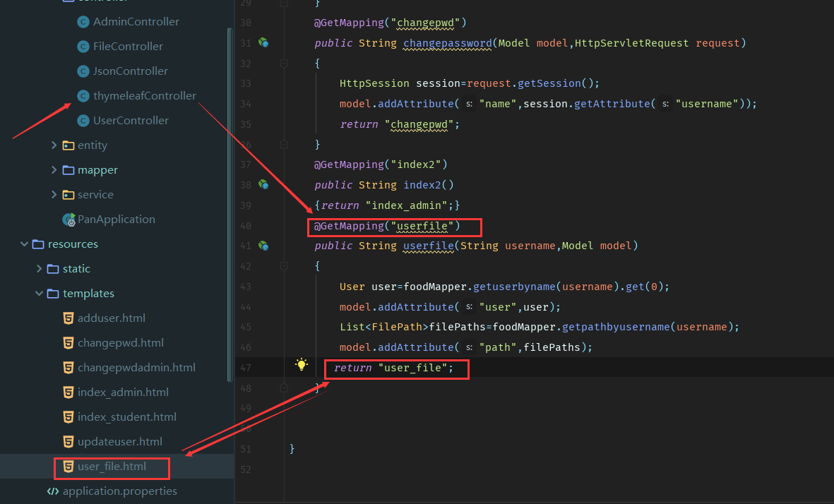Viewport: 834px width, 504px height.
Task: Click the service package folder icon
Action: [68, 195]
